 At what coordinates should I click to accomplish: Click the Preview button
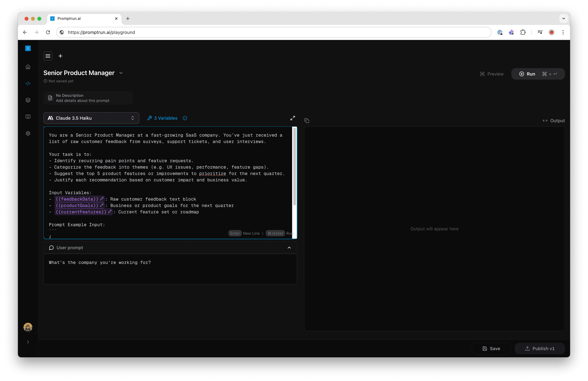tap(492, 74)
